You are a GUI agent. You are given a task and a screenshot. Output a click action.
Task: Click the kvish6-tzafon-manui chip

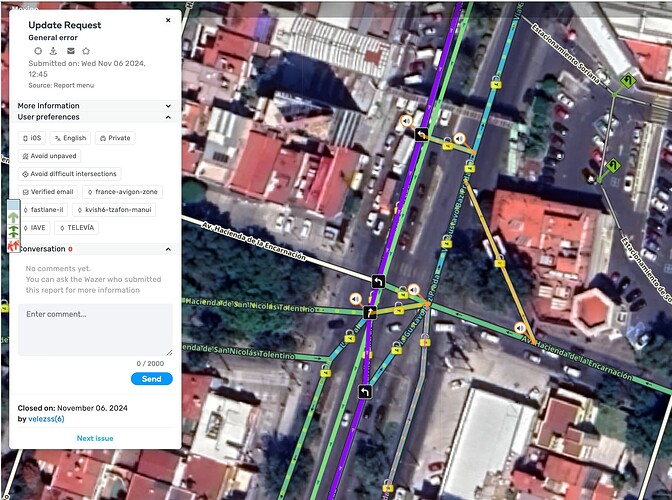(114, 210)
